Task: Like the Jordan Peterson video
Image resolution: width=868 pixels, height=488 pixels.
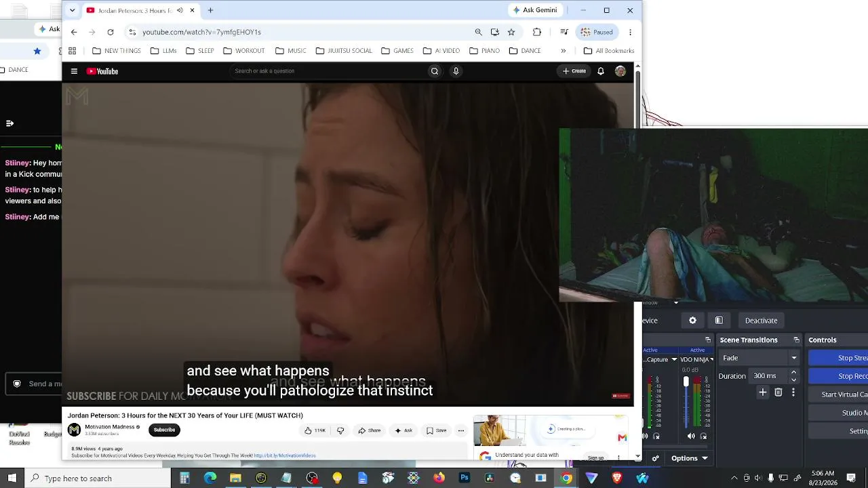Action: coord(315,430)
